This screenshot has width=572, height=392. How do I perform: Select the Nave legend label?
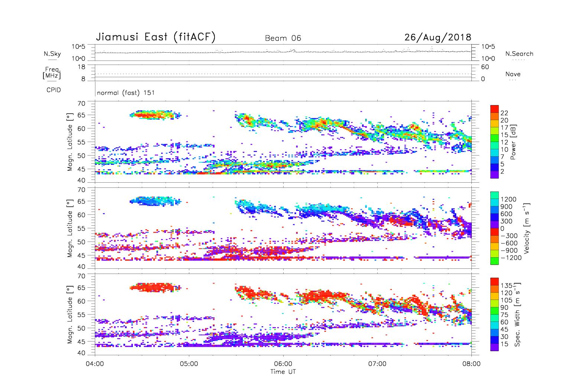click(x=513, y=74)
